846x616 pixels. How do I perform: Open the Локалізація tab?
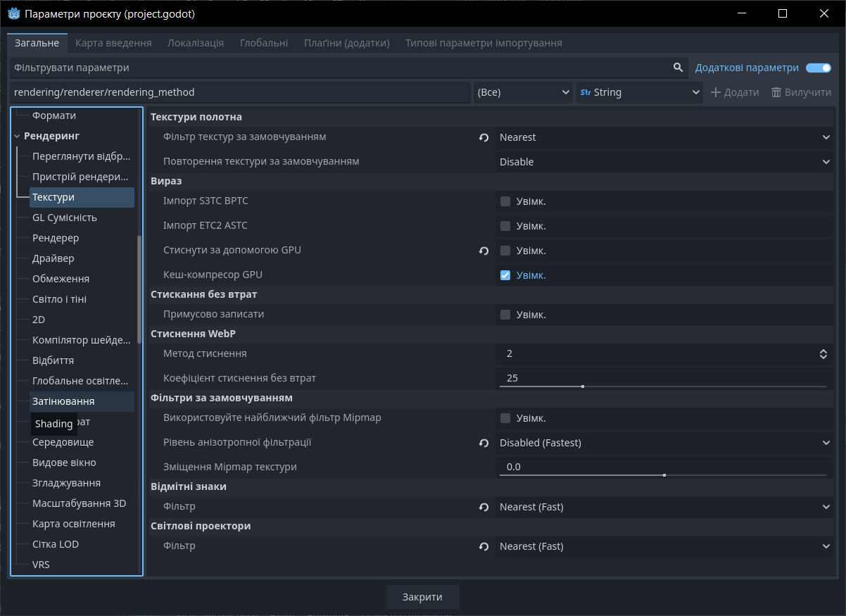click(196, 43)
